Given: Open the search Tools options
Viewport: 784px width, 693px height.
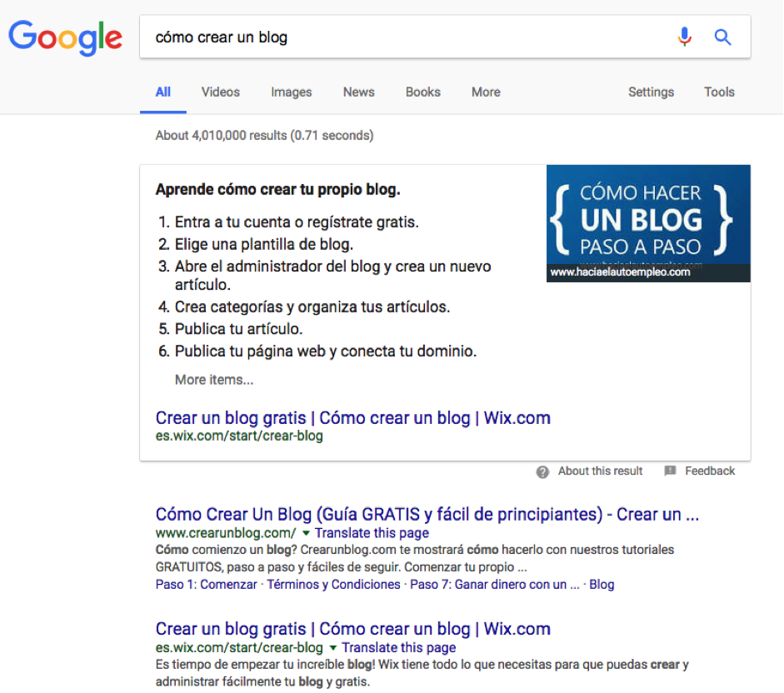Looking at the screenshot, I should coord(719,92).
